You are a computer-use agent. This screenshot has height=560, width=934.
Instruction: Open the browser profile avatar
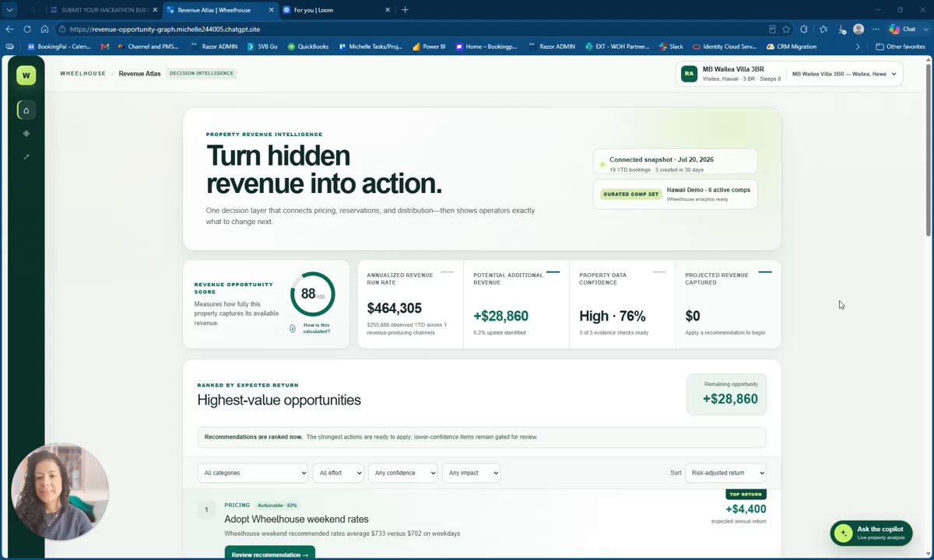tap(859, 30)
